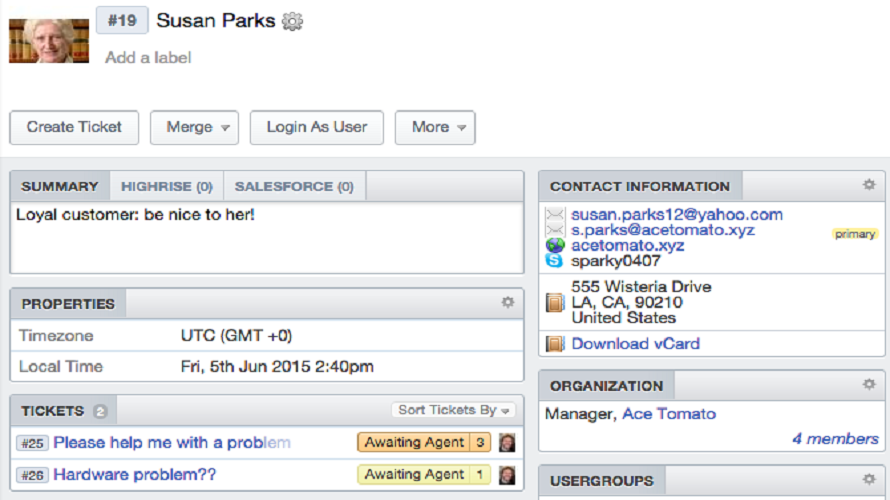The width and height of the screenshot is (890, 500).
Task: Open the Sort Tickets By dropdown
Action: (x=454, y=410)
